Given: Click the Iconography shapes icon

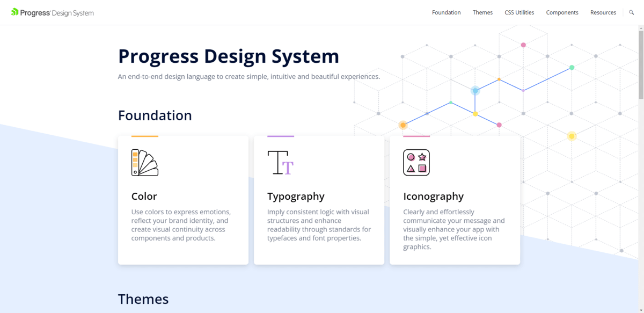Looking at the screenshot, I should point(416,163).
